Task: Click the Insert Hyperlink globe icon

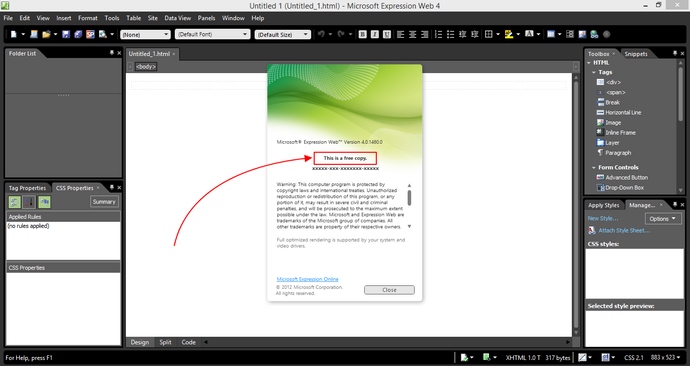Action: (x=594, y=34)
